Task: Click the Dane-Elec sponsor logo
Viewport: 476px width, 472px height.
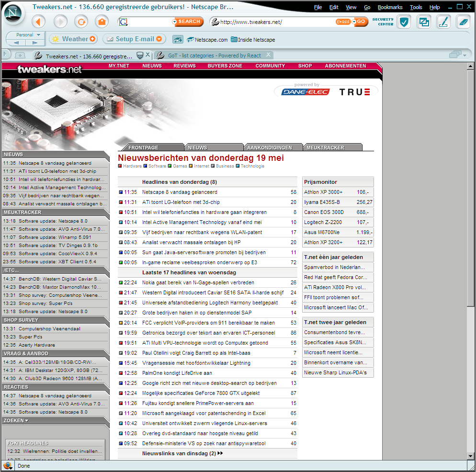Action: (x=305, y=91)
